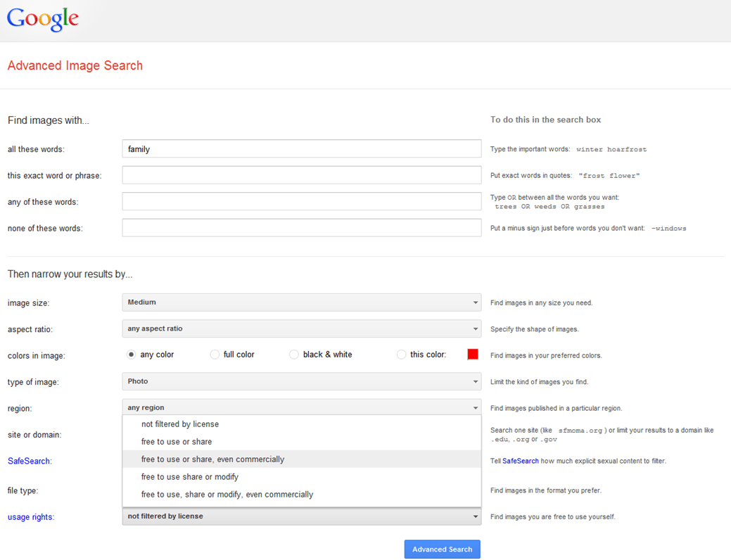Image resolution: width=731 pixels, height=560 pixels.
Task: Choose 'not filtered by license' from the open list
Action: (302, 424)
